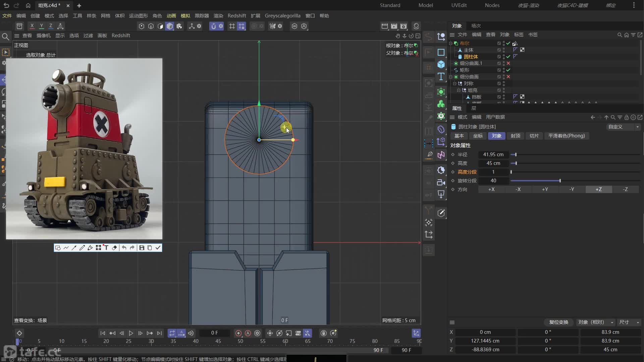
Task: Toggle Y axis lock in toolbar
Action: [x=41, y=26]
